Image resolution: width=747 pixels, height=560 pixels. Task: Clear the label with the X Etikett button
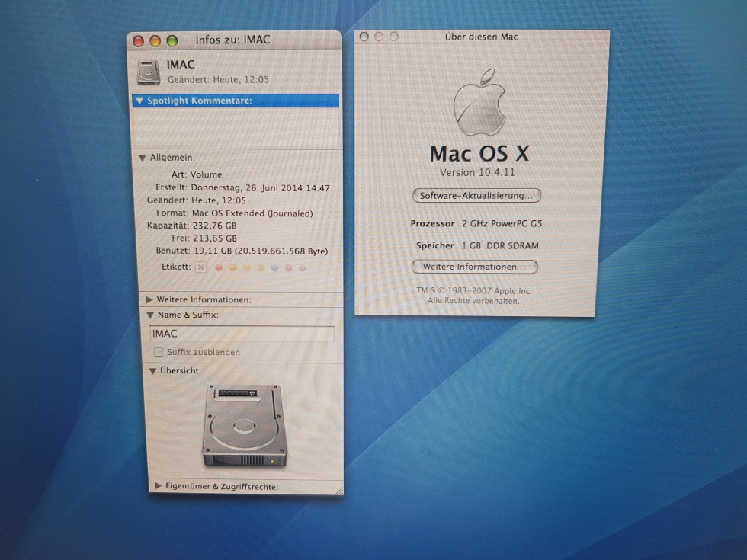click(200, 267)
